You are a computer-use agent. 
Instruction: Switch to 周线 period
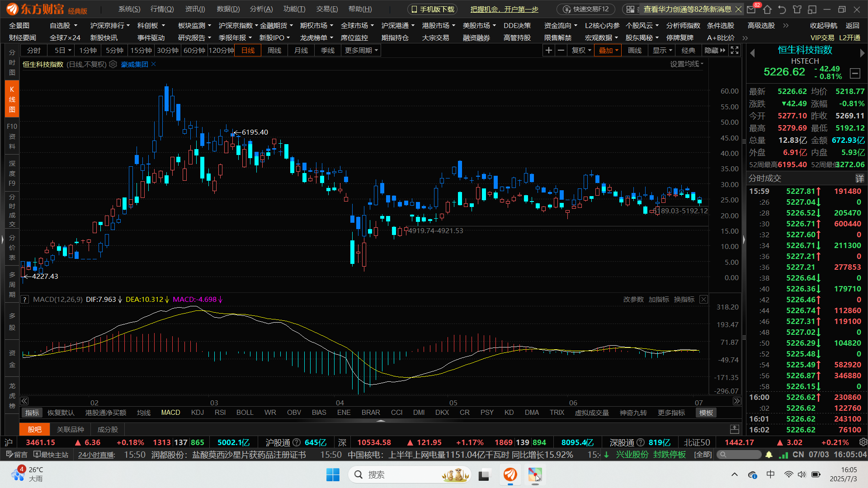[274, 50]
